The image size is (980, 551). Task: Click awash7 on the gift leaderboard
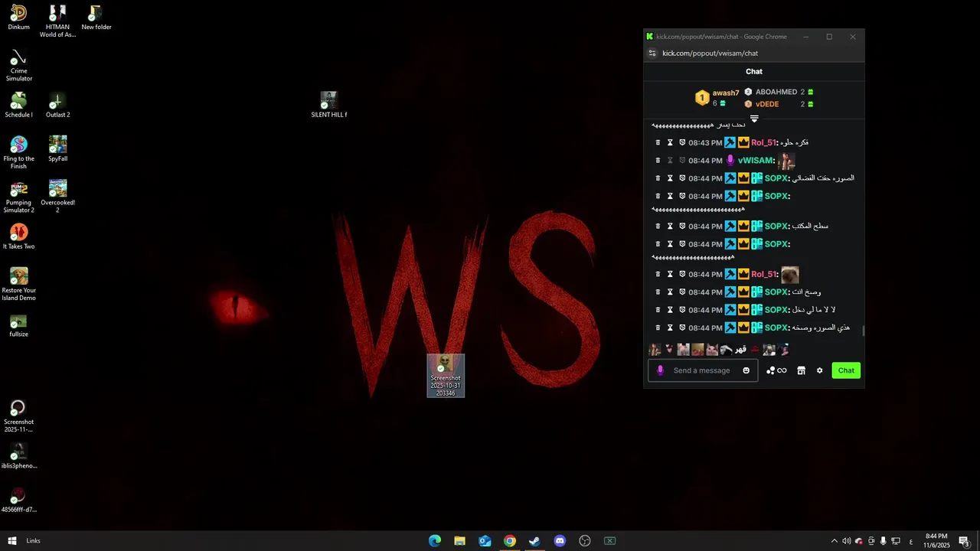[726, 93]
